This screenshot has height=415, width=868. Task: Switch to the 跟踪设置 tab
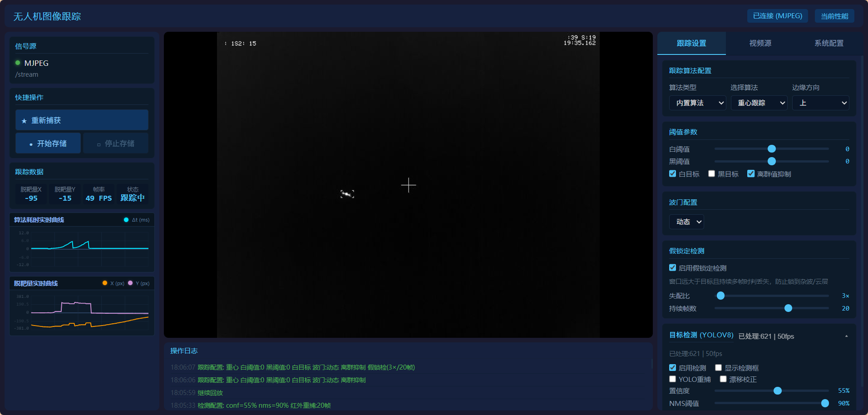[x=691, y=43]
